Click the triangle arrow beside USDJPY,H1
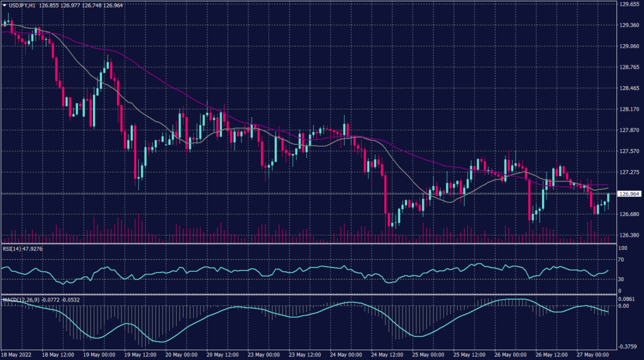The width and height of the screenshot is (644, 360). (5, 4)
